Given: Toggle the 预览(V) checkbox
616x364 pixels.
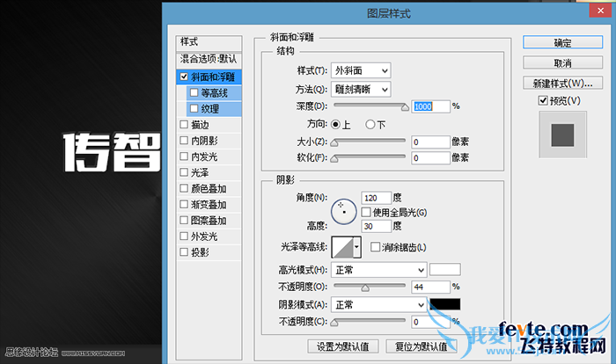Looking at the screenshot, I should tap(543, 101).
